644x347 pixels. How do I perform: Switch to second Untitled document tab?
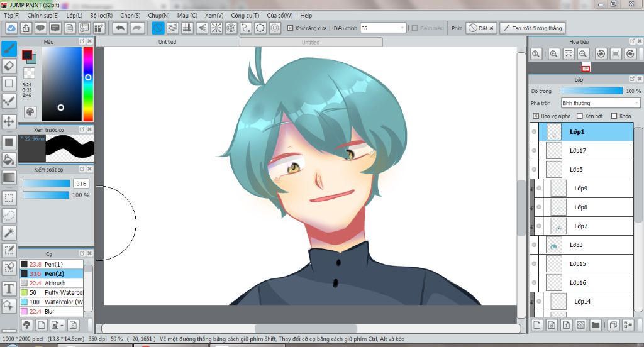(311, 42)
